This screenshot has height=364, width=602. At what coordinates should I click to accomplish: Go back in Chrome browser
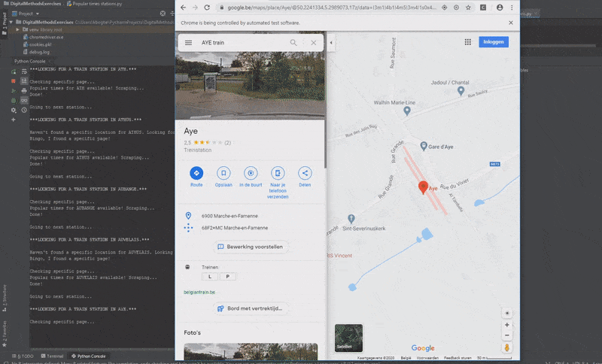pos(183,8)
